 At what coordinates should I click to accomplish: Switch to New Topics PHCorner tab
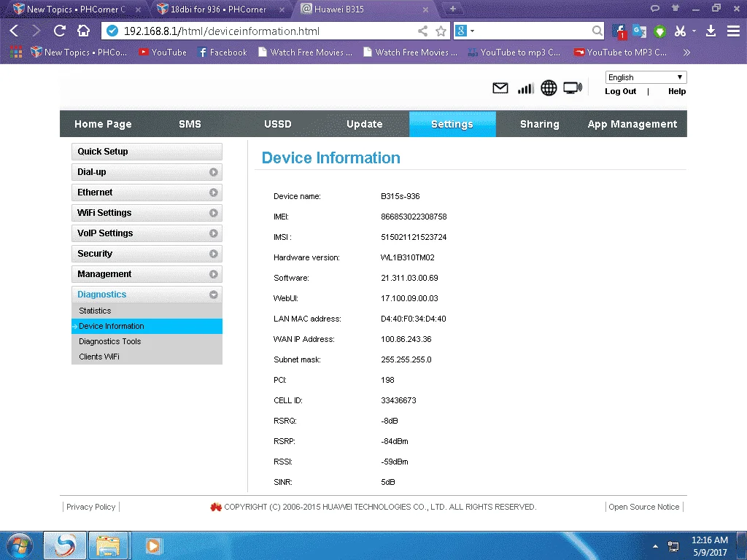75,9
